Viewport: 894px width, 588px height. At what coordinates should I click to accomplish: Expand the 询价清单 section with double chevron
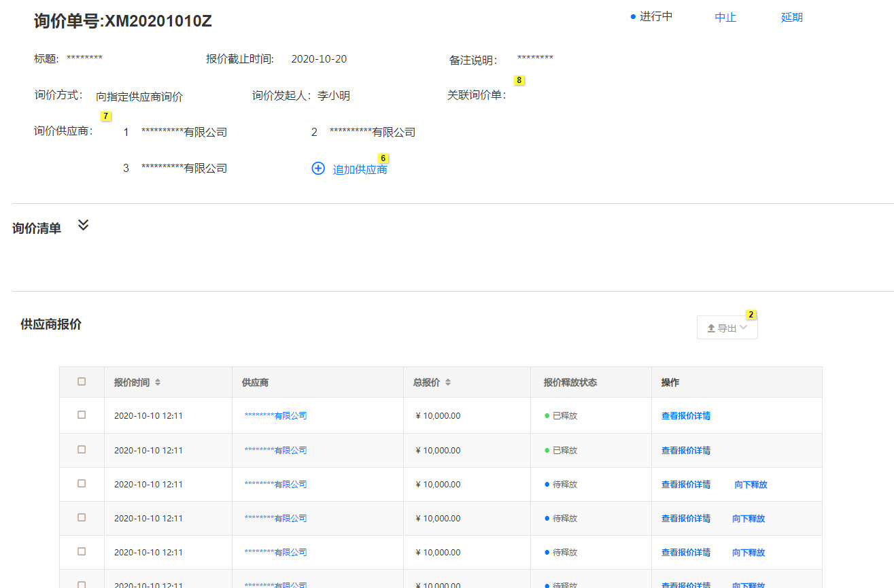click(83, 225)
